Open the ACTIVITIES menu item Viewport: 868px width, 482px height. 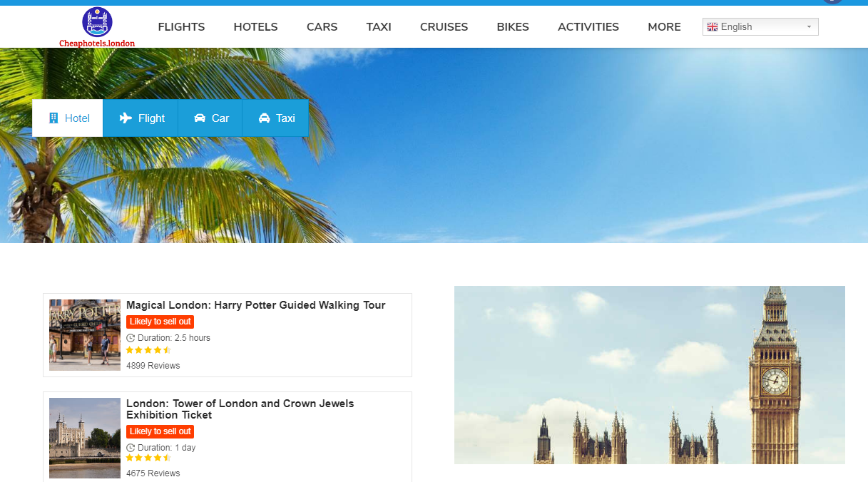[588, 27]
